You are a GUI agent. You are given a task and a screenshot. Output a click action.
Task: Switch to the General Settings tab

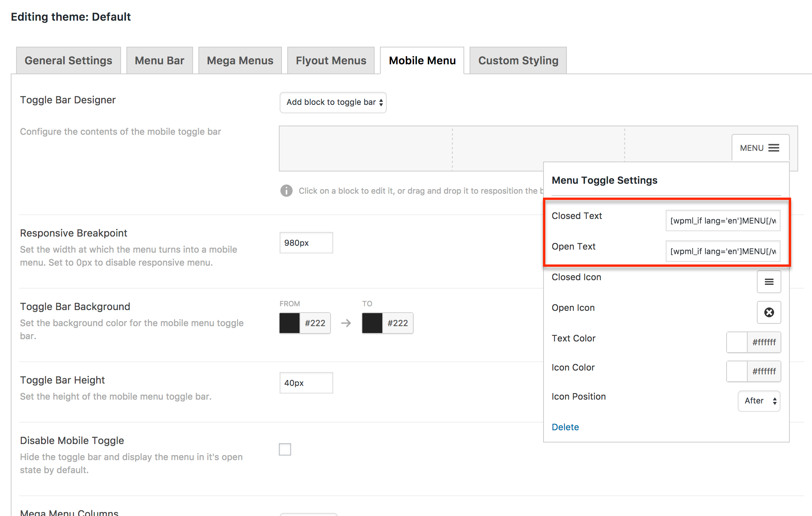[x=68, y=60]
